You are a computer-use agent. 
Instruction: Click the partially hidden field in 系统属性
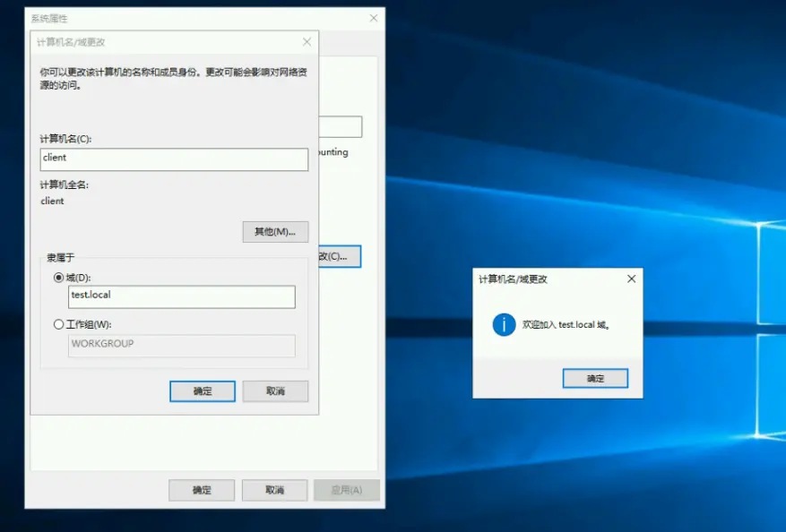coord(341,126)
